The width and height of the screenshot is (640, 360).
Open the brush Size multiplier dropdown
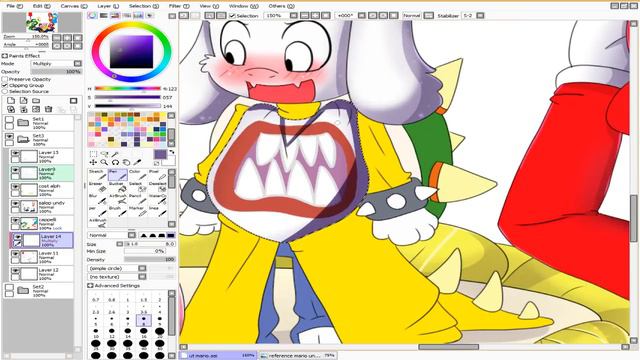click(x=120, y=244)
